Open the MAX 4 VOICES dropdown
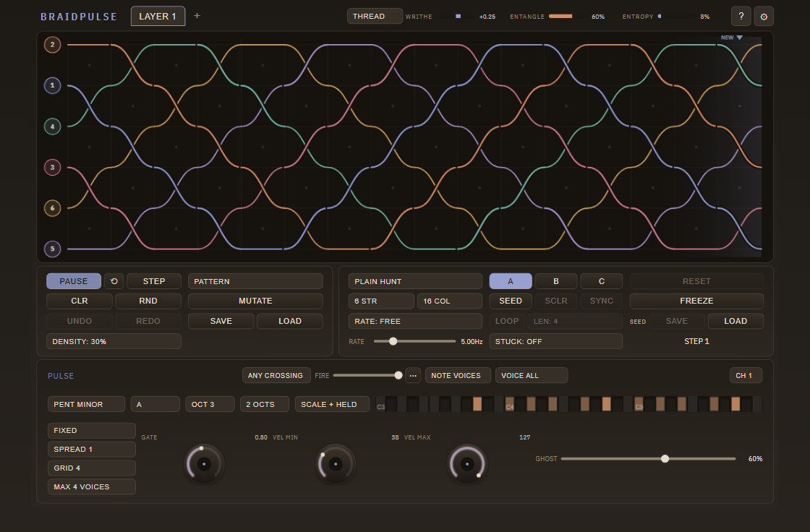 point(91,486)
